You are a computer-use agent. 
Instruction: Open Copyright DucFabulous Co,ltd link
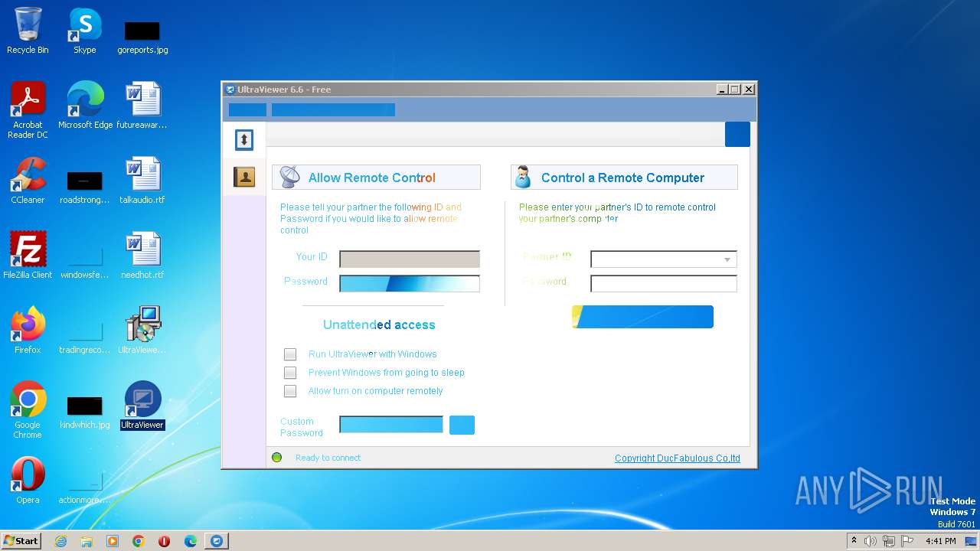point(678,458)
